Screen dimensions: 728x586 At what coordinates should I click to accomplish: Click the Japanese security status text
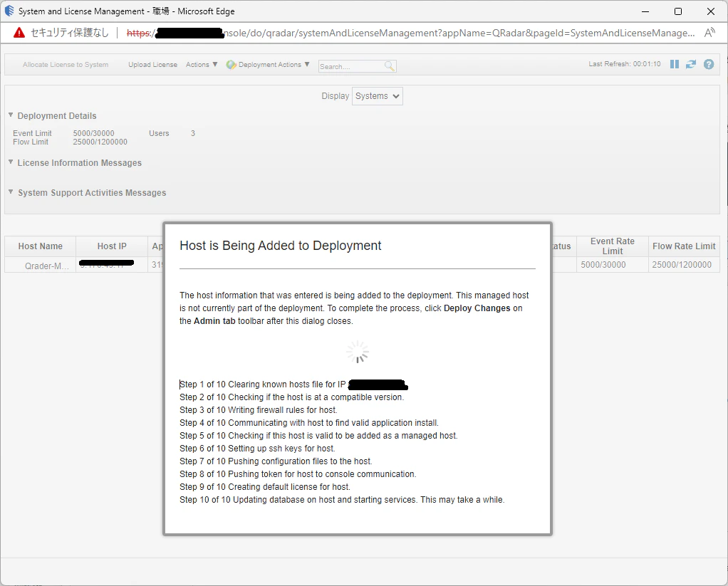[70, 33]
